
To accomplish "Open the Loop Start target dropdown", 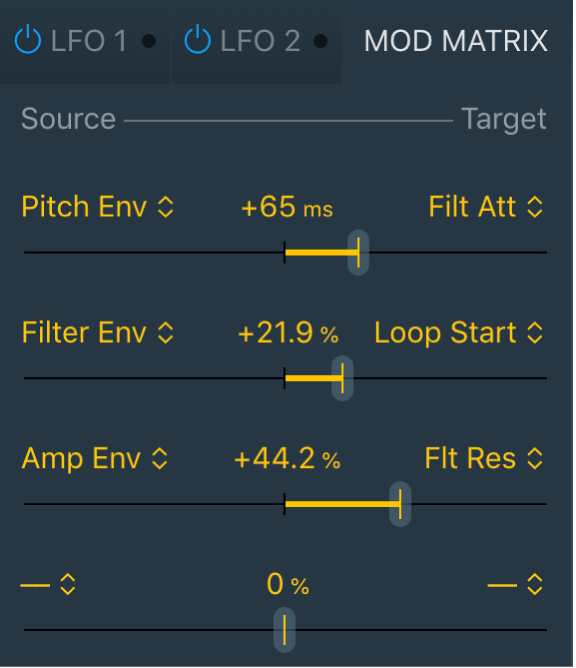I will pos(459,333).
